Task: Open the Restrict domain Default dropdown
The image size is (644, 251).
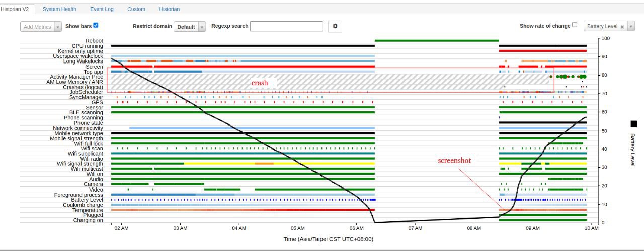Action: (190, 27)
